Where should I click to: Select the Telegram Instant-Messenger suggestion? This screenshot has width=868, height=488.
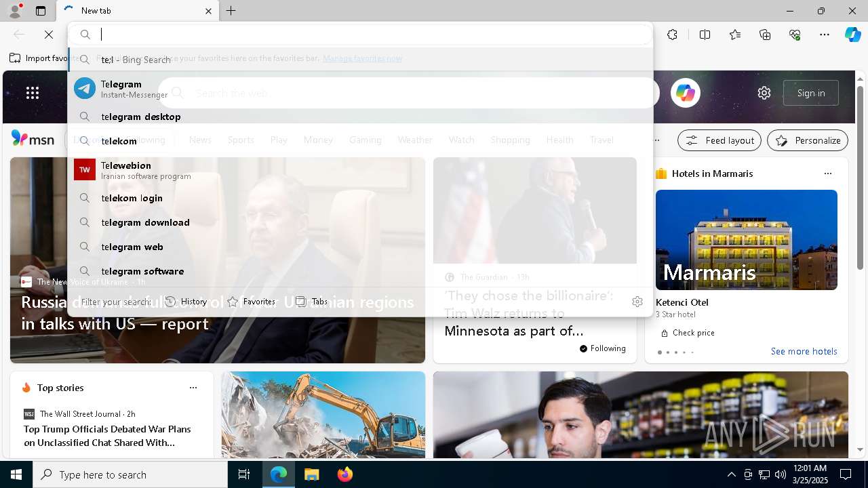(x=360, y=88)
